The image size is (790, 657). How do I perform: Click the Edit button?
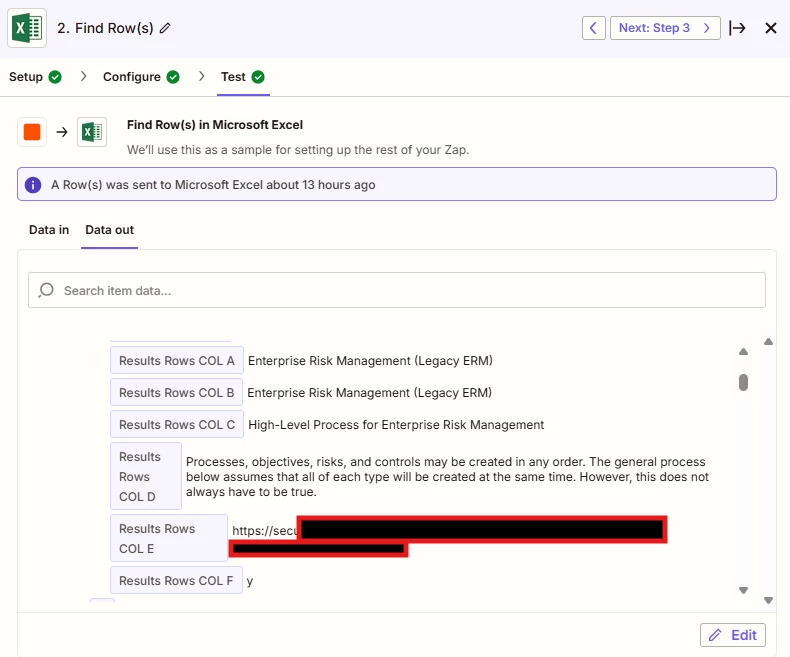pyautogui.click(x=733, y=635)
